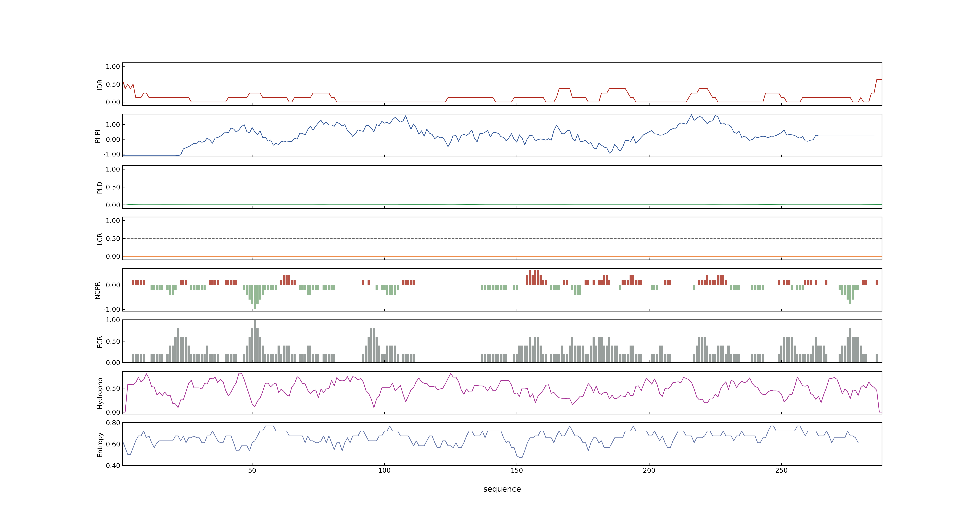Click the 0.60 tick on Entropy axis
This screenshot has width=980, height=523.
pyautogui.click(x=113, y=444)
